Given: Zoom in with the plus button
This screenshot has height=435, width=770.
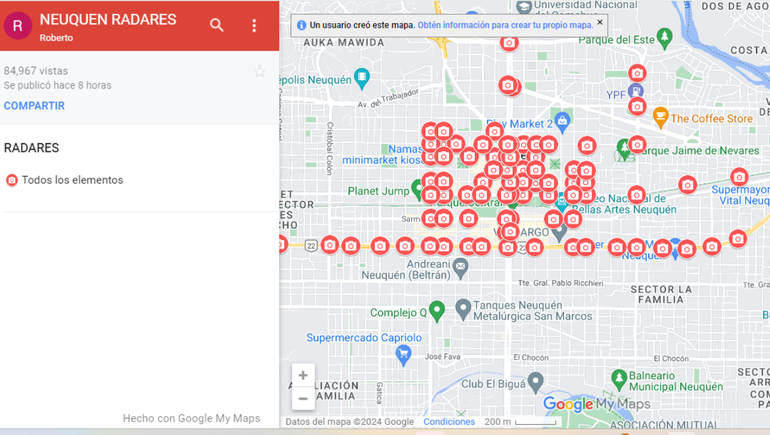Looking at the screenshot, I should pos(303,376).
